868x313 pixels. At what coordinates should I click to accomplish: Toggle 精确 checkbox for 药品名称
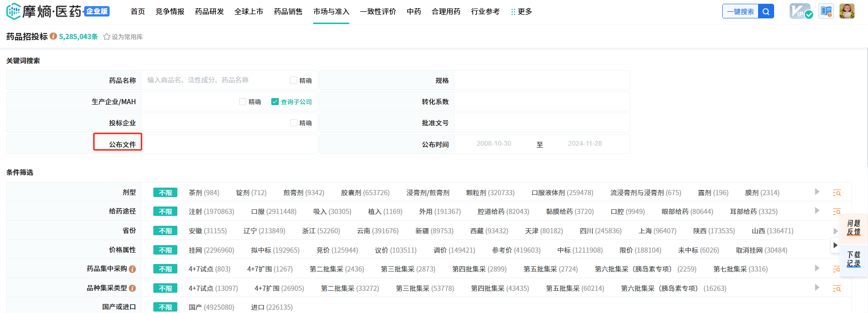293,81
